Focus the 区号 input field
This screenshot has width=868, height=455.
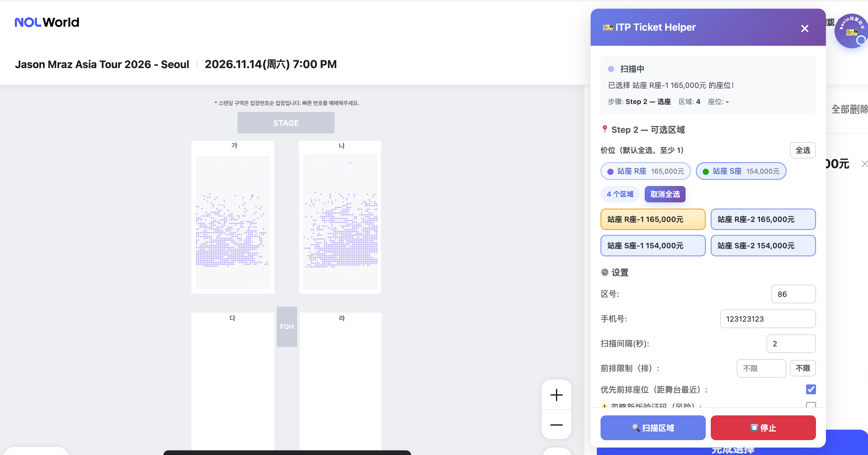tap(793, 294)
